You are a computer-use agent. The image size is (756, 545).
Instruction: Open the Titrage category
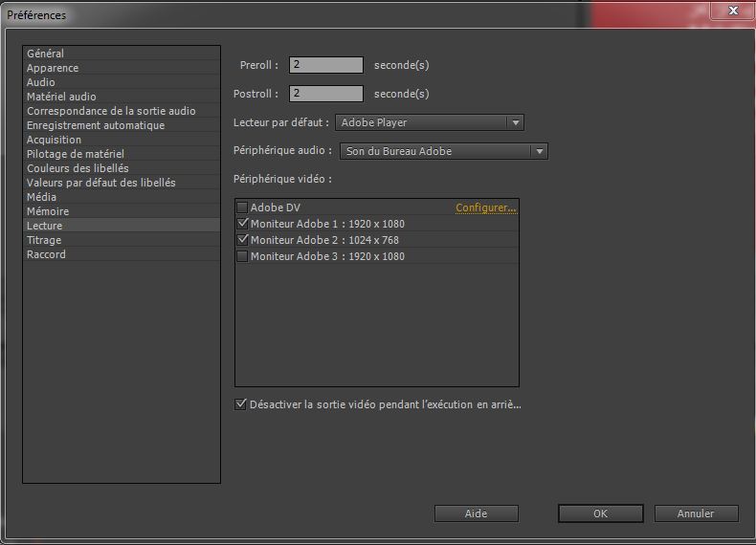pyautogui.click(x=121, y=239)
